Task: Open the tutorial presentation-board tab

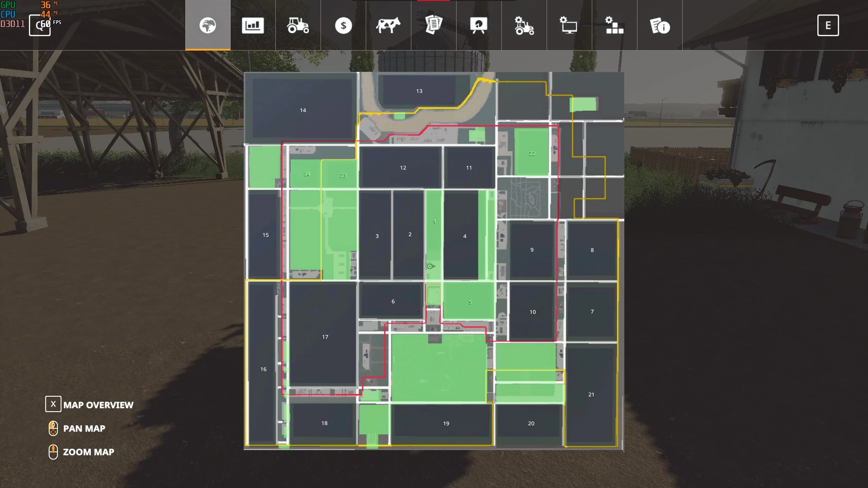Action: (479, 25)
